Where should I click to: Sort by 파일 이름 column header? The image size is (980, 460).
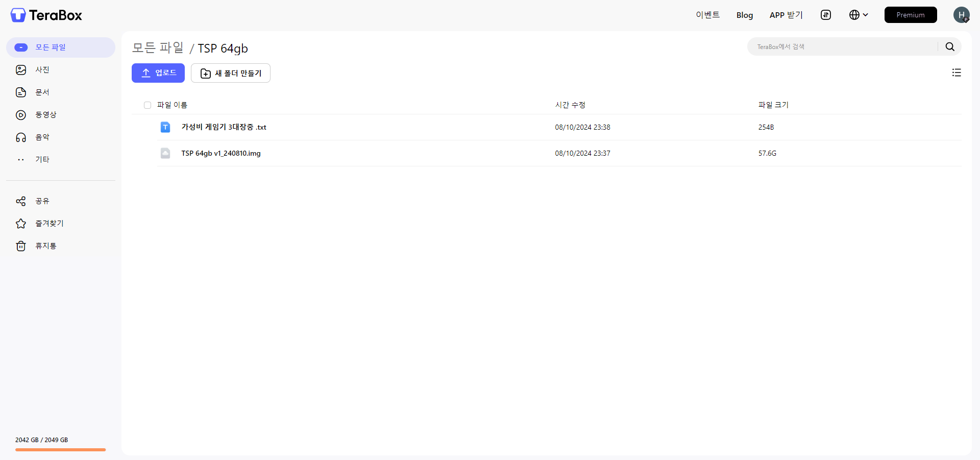172,105
